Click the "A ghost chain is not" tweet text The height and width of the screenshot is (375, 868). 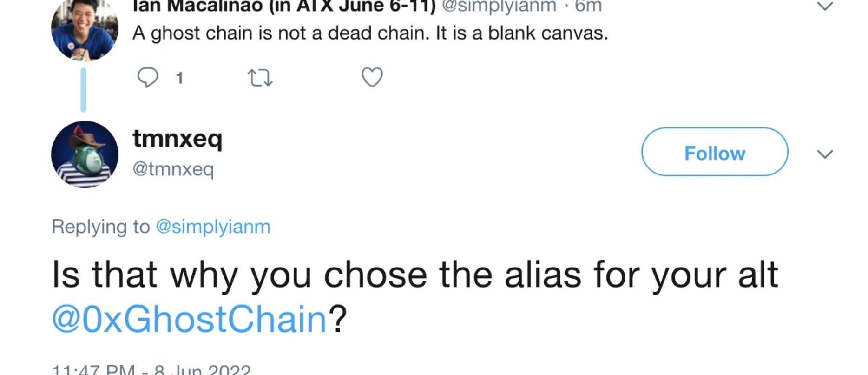pyautogui.click(x=370, y=33)
